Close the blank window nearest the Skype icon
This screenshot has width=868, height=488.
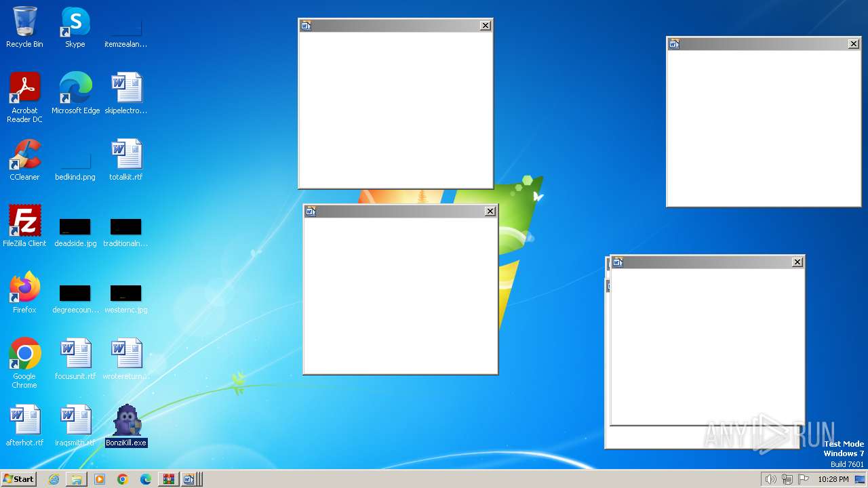point(486,26)
